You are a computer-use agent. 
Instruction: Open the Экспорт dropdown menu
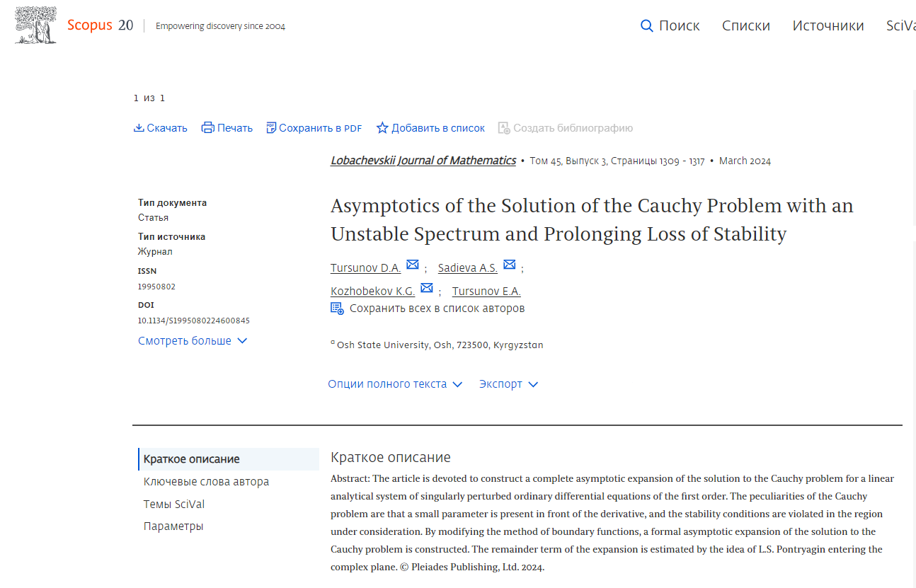508,384
